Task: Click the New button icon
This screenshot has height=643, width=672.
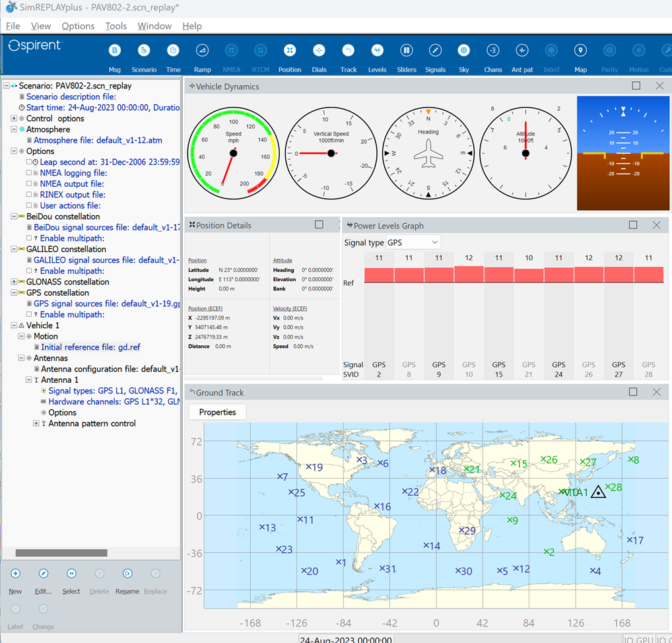Action: 15,574
